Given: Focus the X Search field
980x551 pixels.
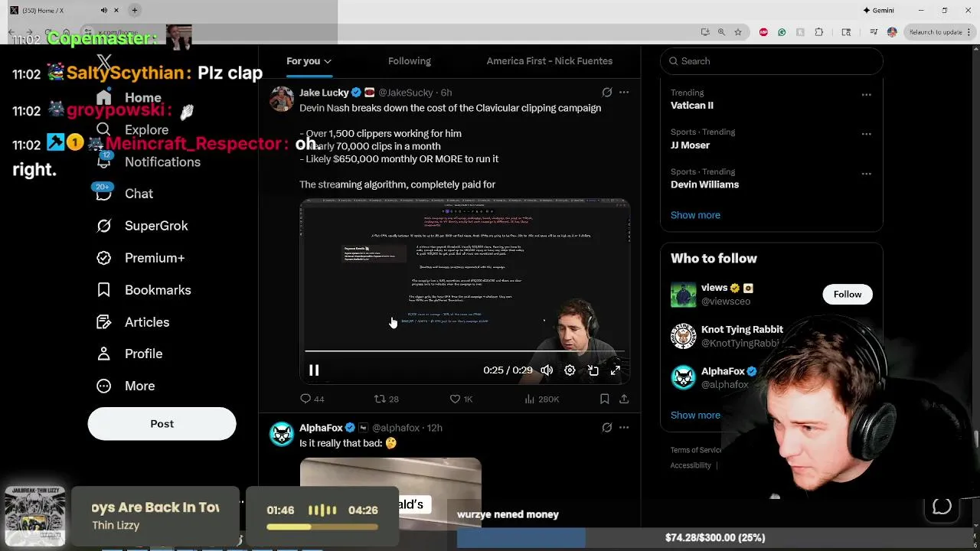Looking at the screenshot, I should pyautogui.click(x=772, y=61).
